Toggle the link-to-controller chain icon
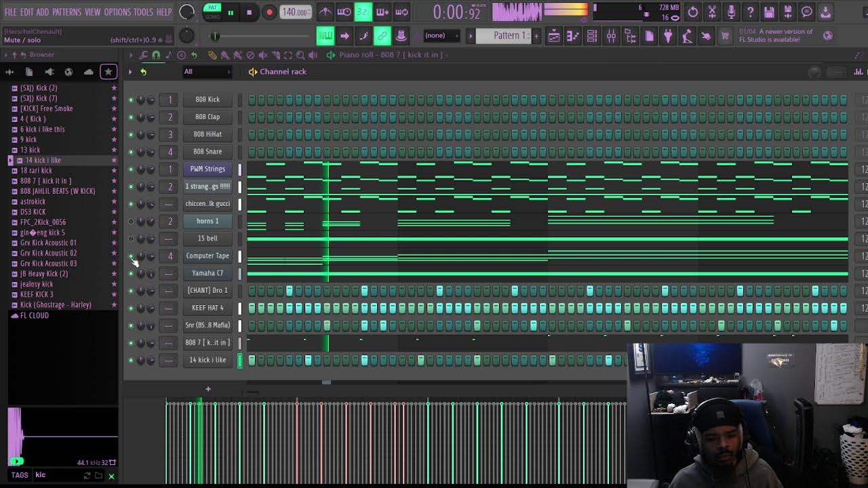The image size is (868, 488). [x=382, y=36]
